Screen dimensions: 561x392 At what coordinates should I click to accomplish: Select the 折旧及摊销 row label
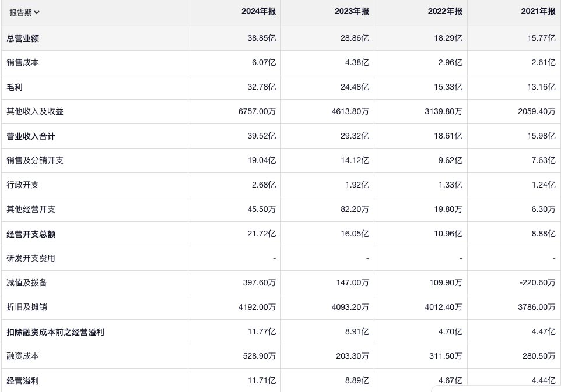tap(27, 307)
